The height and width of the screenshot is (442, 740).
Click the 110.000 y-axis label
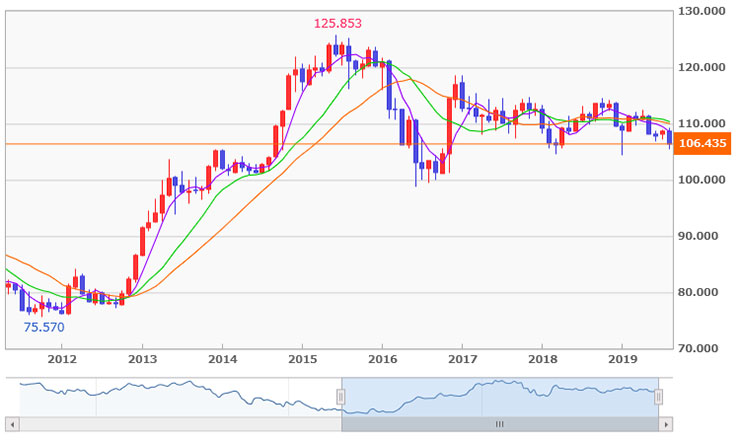tap(702, 124)
